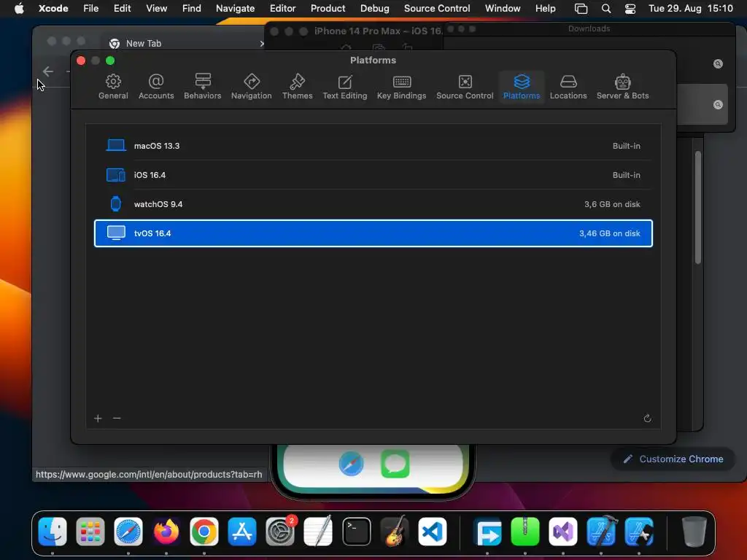747x560 pixels.
Task: Open Terminal from the Dock
Action: [x=356, y=532]
